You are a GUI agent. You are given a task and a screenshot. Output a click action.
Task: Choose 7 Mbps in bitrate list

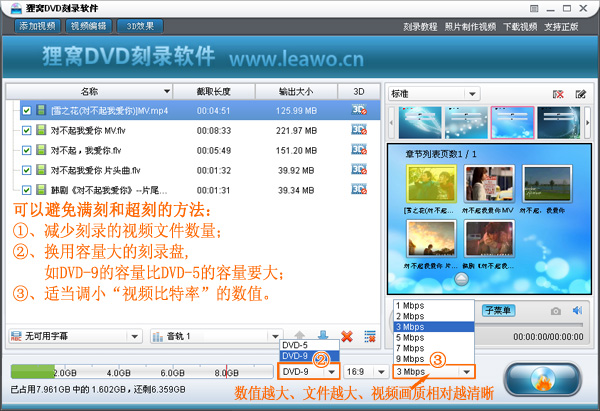[434, 348]
